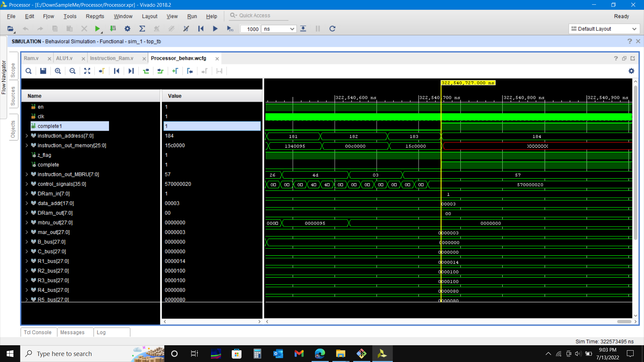Open the Settings gear in main toolbar
The width and height of the screenshot is (644, 362).
click(x=127, y=29)
